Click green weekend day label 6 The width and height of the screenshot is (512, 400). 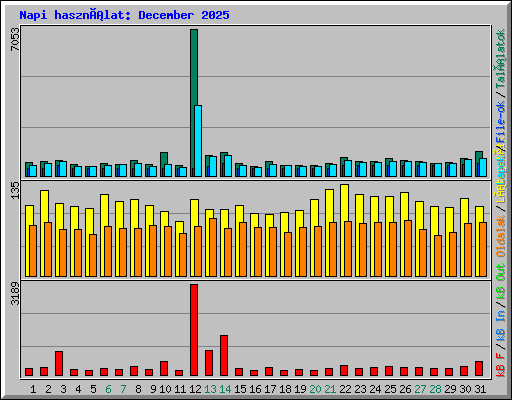point(108,389)
